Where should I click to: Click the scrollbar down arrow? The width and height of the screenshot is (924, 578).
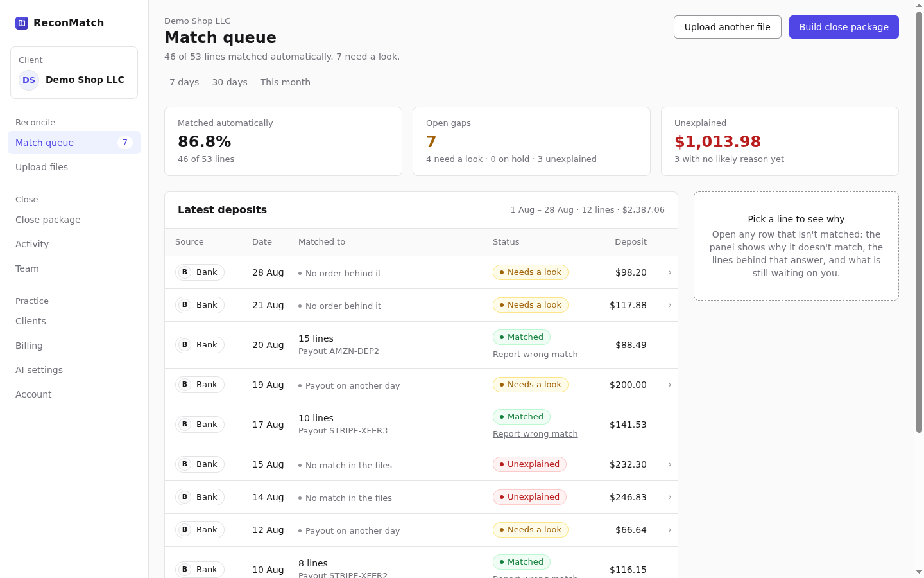point(919,572)
